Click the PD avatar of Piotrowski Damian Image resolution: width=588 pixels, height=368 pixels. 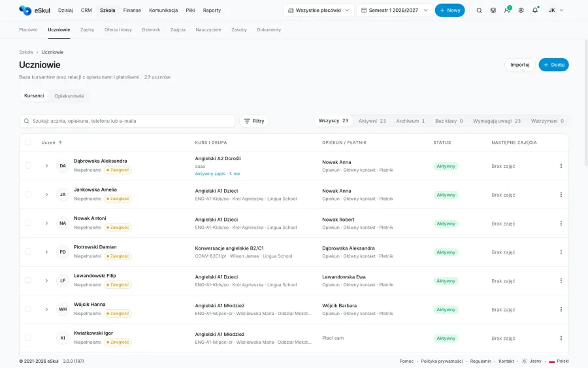tap(63, 252)
